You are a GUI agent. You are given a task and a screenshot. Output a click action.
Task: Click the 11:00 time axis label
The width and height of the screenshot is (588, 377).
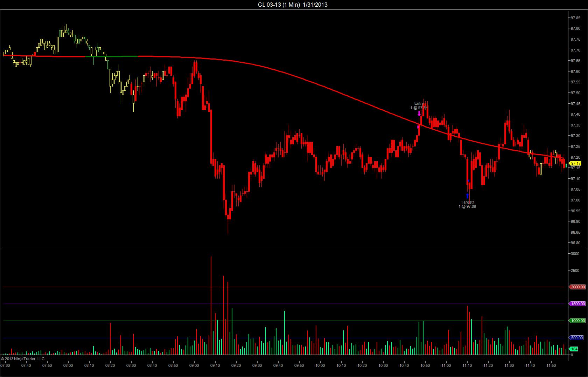[446, 365]
